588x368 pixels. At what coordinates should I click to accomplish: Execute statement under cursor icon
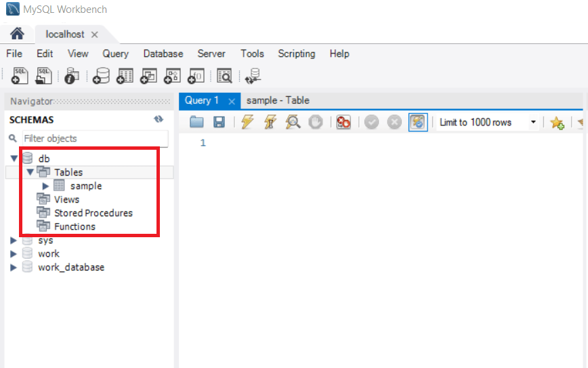pos(270,122)
